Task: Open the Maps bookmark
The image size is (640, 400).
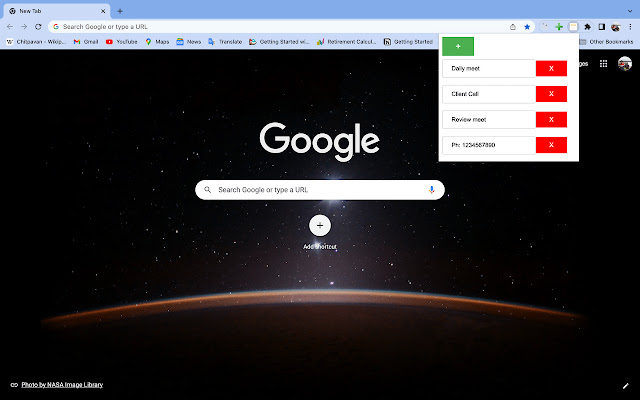Action: pos(157,42)
